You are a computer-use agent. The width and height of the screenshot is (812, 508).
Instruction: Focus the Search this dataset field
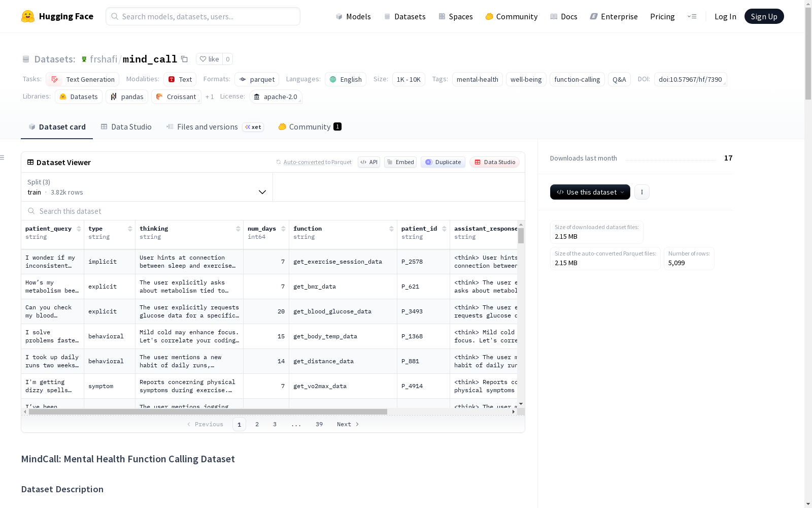[273, 211]
